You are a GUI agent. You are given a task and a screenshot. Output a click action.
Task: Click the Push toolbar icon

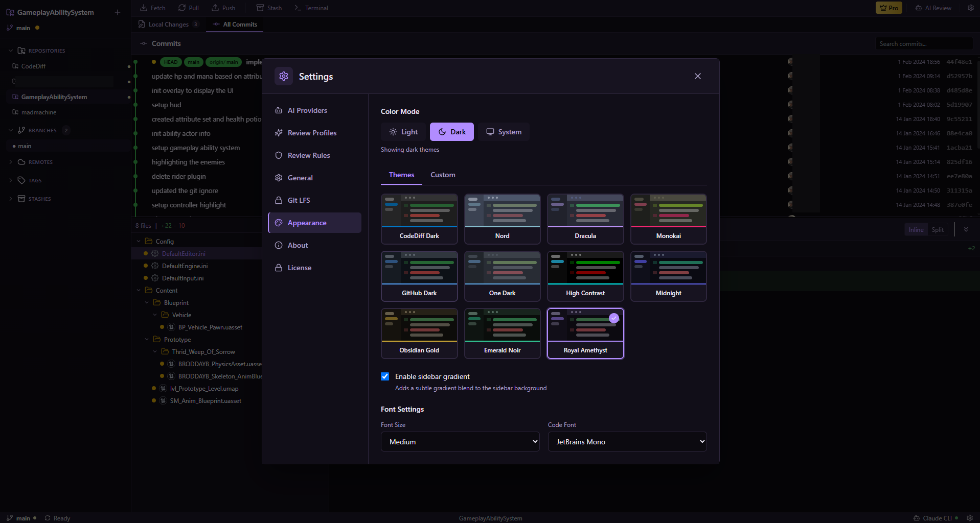click(x=215, y=8)
